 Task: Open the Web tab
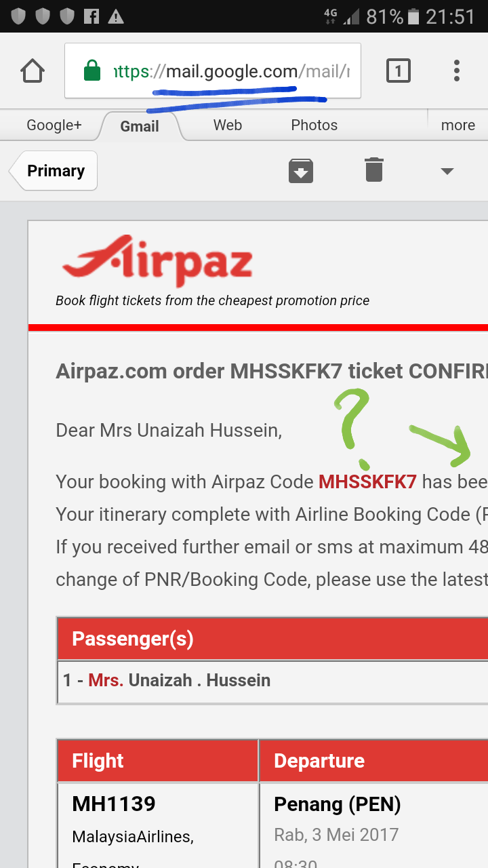point(228,125)
